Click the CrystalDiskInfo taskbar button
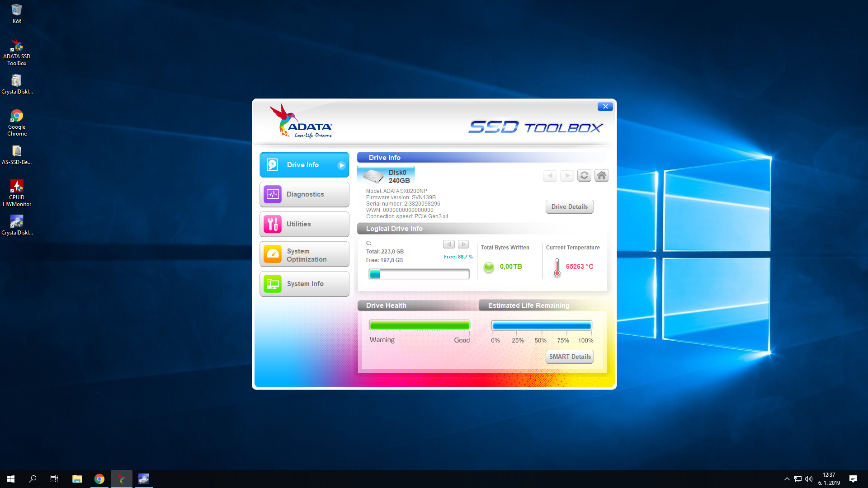The image size is (868, 488). [x=144, y=479]
